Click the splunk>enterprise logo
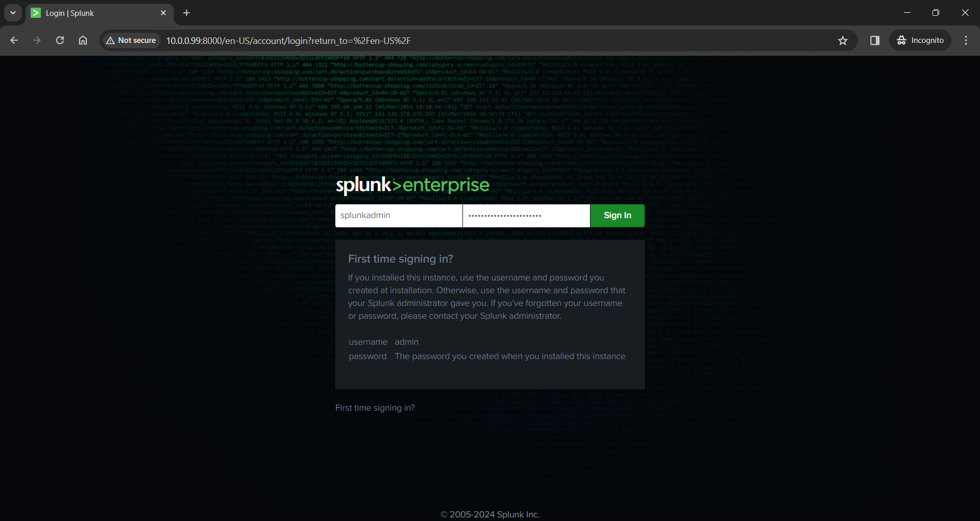The image size is (980, 521). [x=412, y=185]
